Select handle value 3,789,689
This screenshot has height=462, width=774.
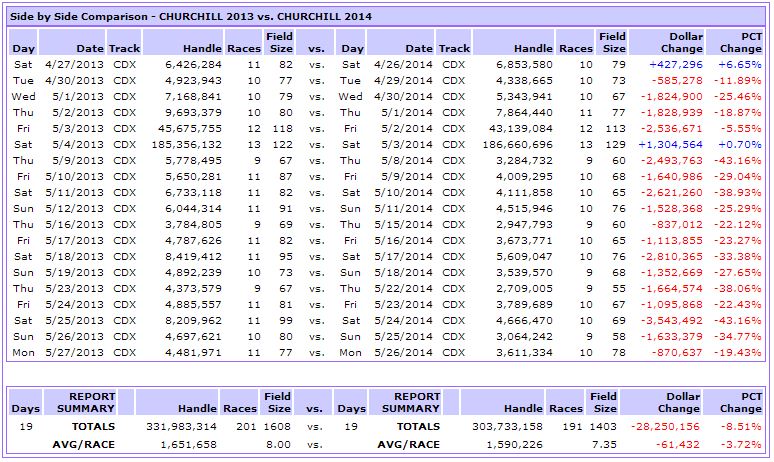point(524,305)
